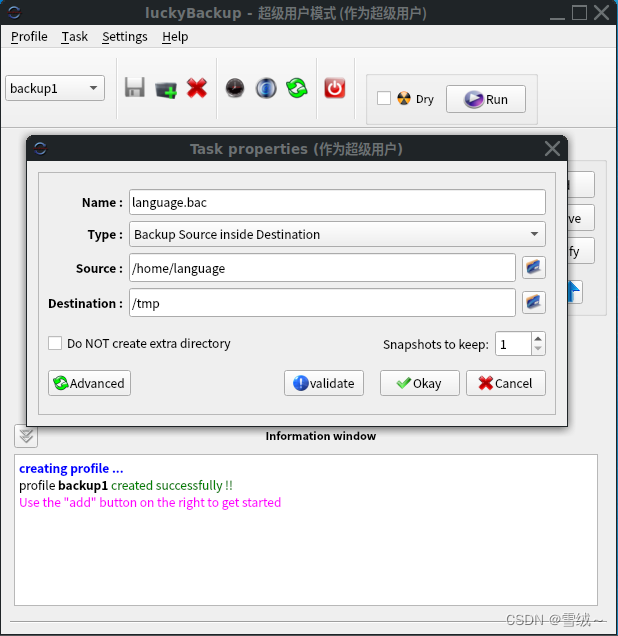The height and width of the screenshot is (636, 618).
Task: Open the Settings menu
Action: click(x=124, y=37)
